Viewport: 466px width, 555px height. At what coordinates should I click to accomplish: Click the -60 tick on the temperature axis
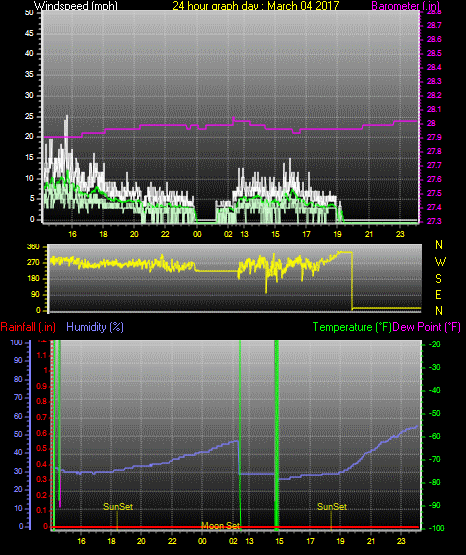[434, 436]
